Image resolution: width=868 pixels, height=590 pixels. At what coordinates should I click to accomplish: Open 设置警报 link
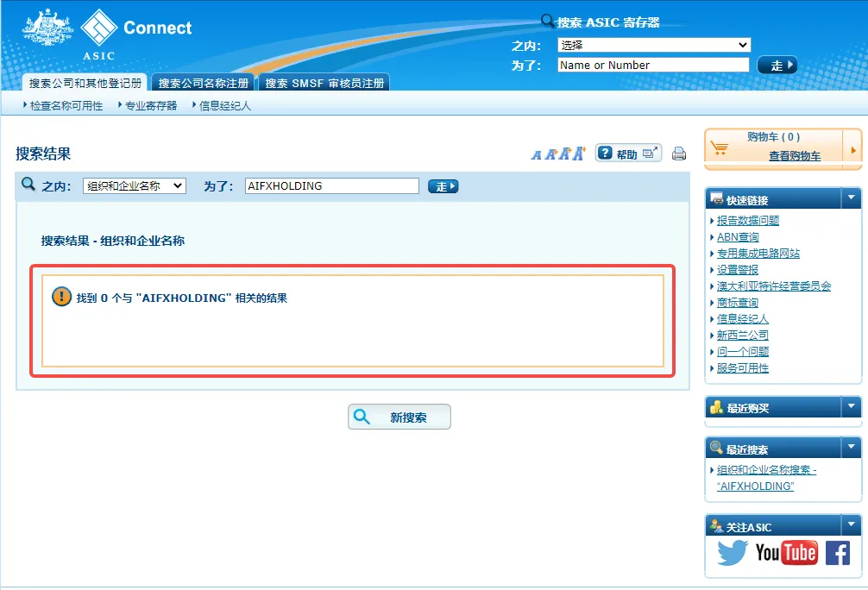click(738, 269)
